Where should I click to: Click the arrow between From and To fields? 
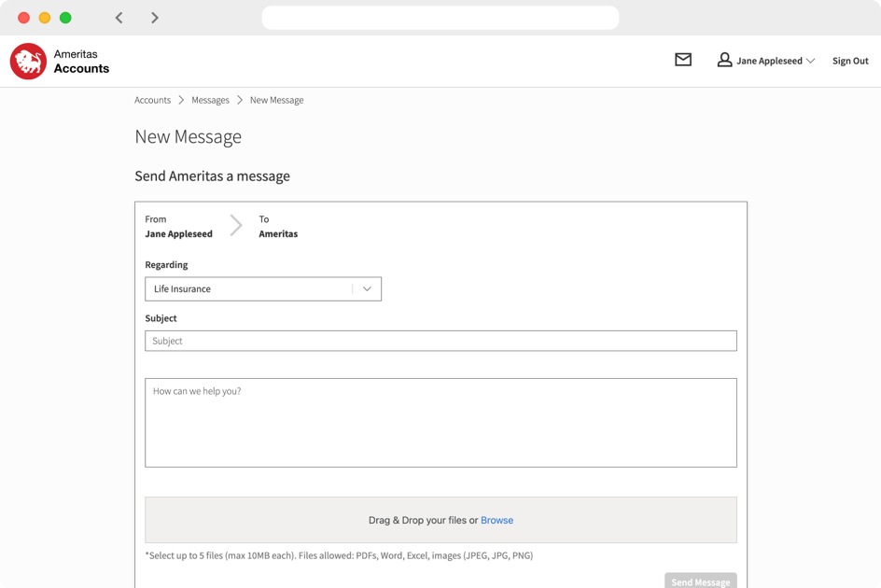coord(234,225)
